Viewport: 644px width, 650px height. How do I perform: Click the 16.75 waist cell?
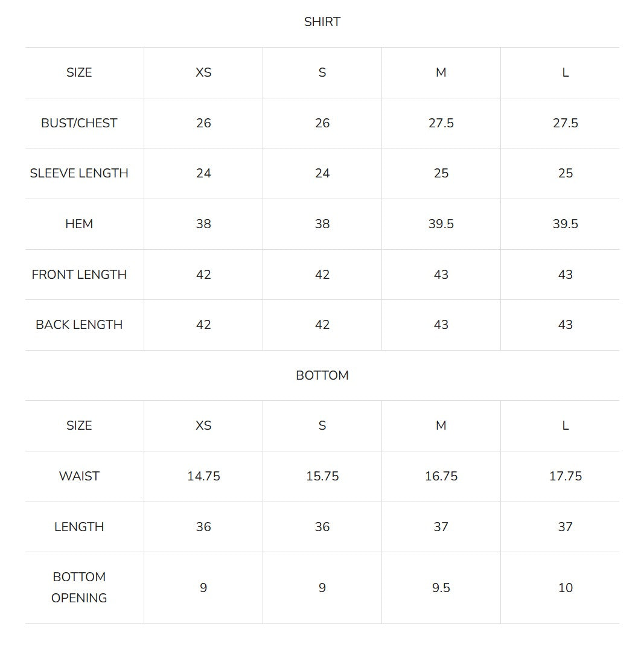441,476
